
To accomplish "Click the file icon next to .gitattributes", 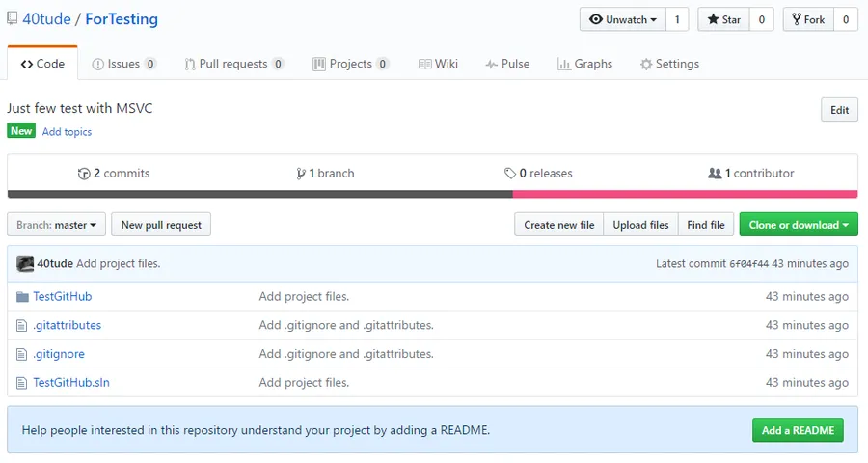I will (21, 326).
